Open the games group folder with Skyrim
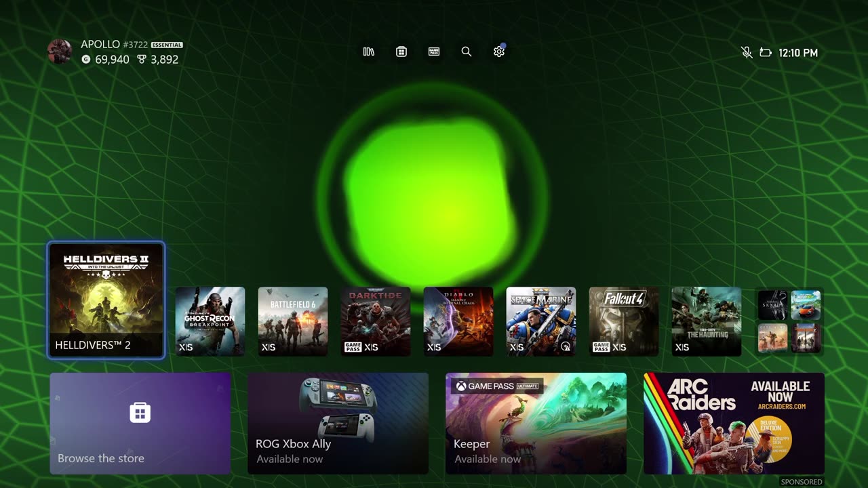Image resolution: width=868 pixels, height=488 pixels. pos(789,321)
